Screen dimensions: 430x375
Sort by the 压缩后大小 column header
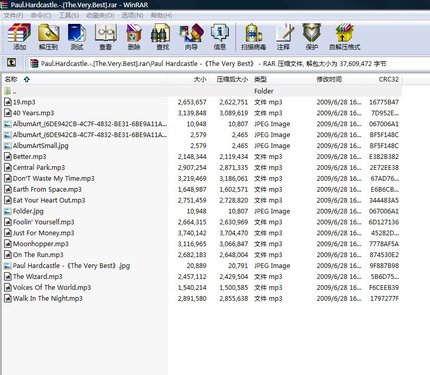(232, 79)
